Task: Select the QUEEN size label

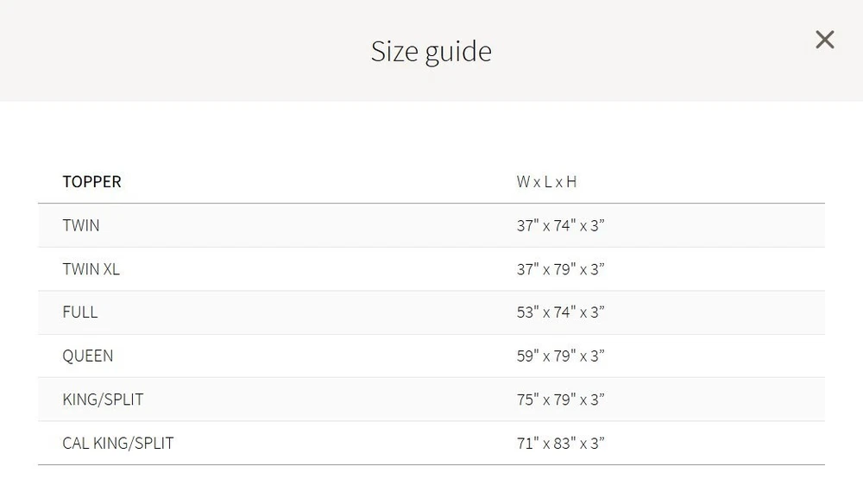Action: (x=88, y=356)
